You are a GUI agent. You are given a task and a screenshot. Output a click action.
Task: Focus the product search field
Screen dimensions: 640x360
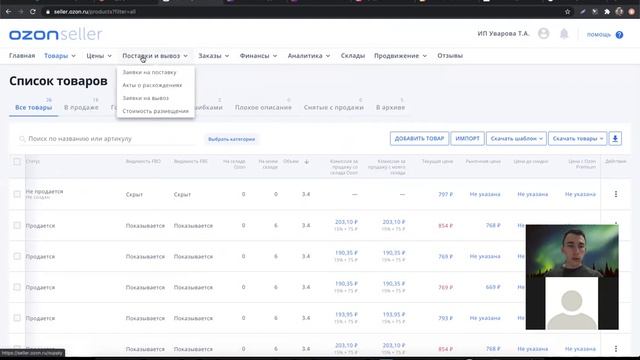[x=106, y=139]
